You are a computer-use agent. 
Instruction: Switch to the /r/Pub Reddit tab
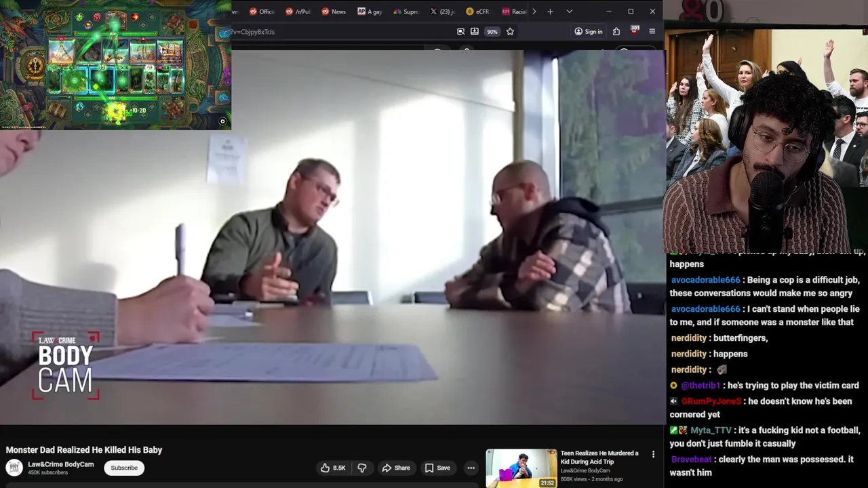tap(298, 12)
